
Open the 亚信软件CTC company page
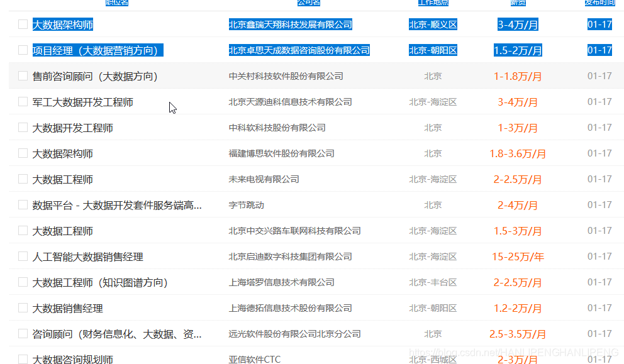(x=255, y=359)
